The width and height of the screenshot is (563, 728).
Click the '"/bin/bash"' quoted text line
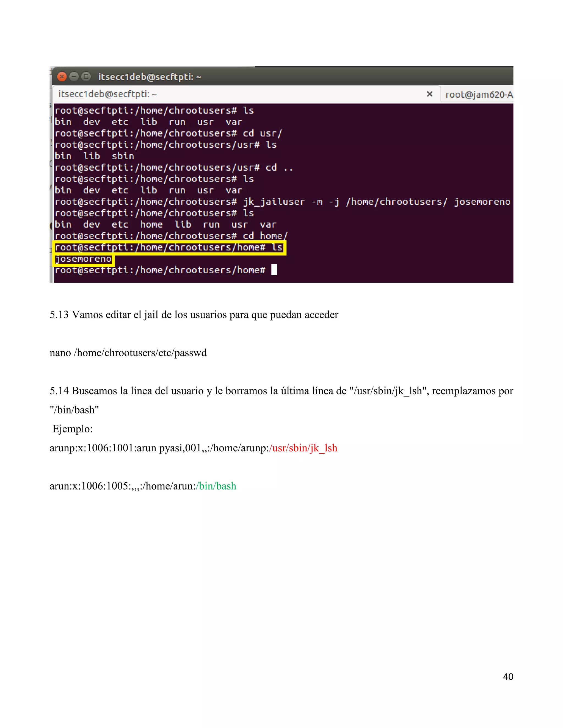[74, 410]
